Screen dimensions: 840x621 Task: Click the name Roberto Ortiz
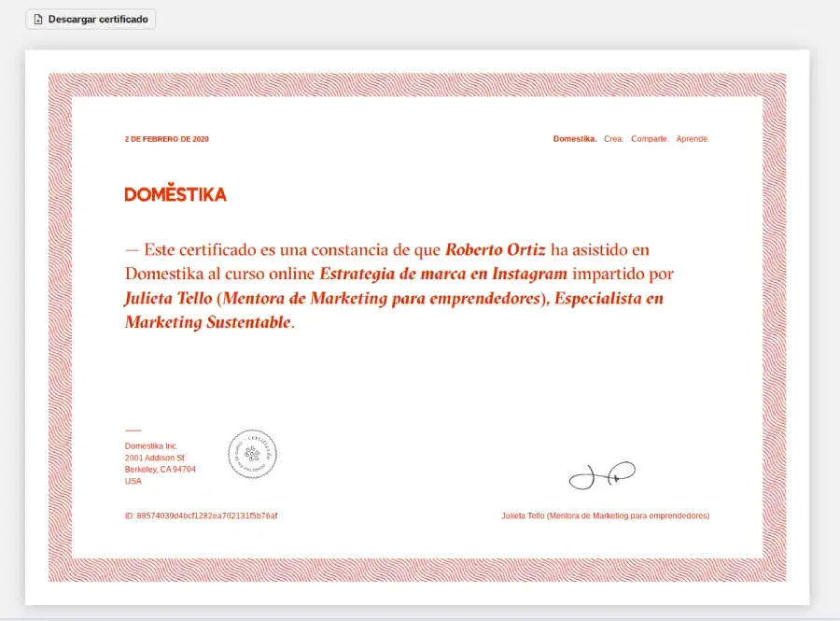tap(496, 249)
